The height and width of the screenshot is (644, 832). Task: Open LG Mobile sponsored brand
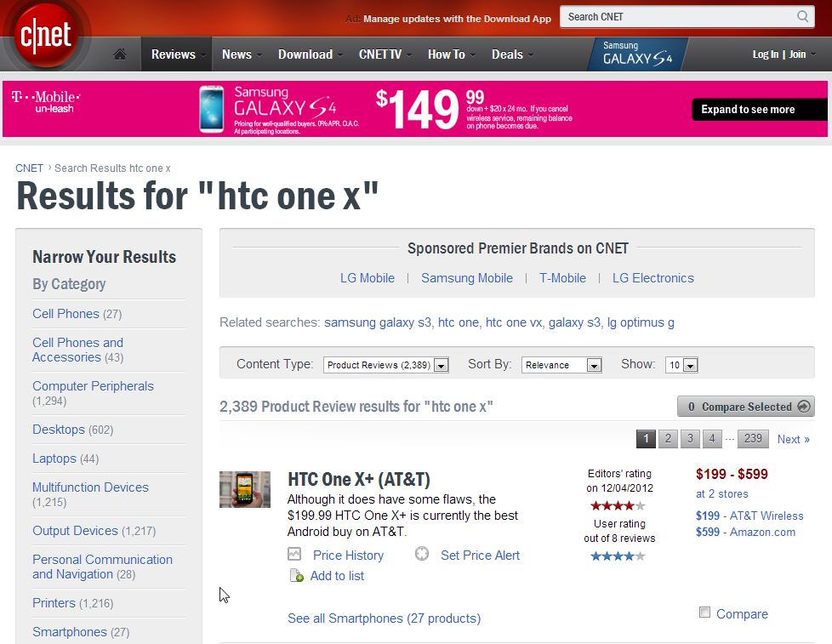click(x=368, y=278)
